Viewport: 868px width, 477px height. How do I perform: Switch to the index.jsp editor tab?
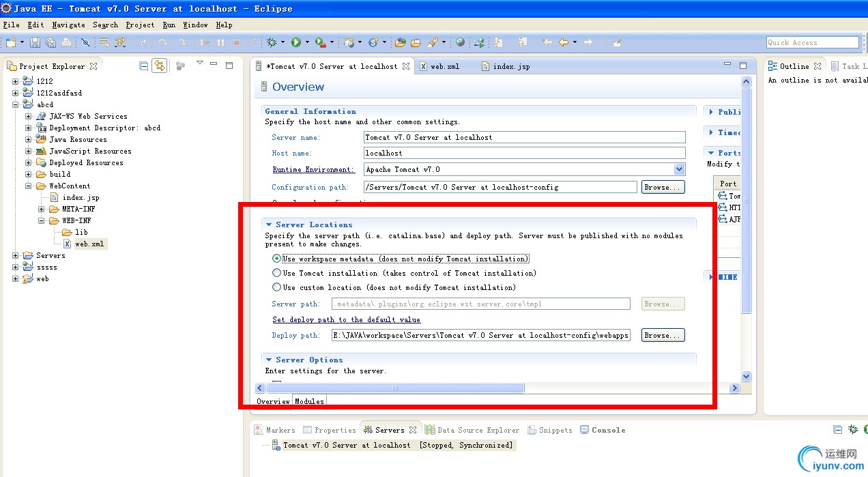coord(505,66)
